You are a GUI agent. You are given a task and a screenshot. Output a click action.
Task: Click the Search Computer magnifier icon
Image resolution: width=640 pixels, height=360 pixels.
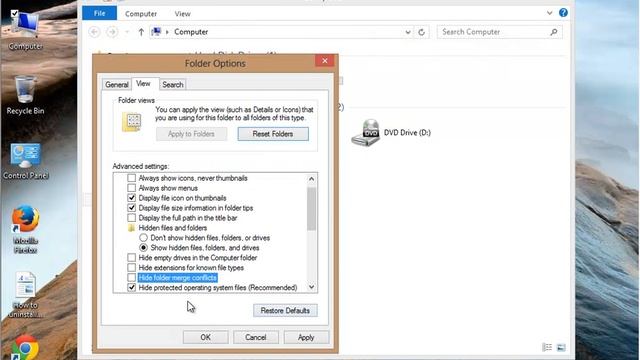point(553,32)
